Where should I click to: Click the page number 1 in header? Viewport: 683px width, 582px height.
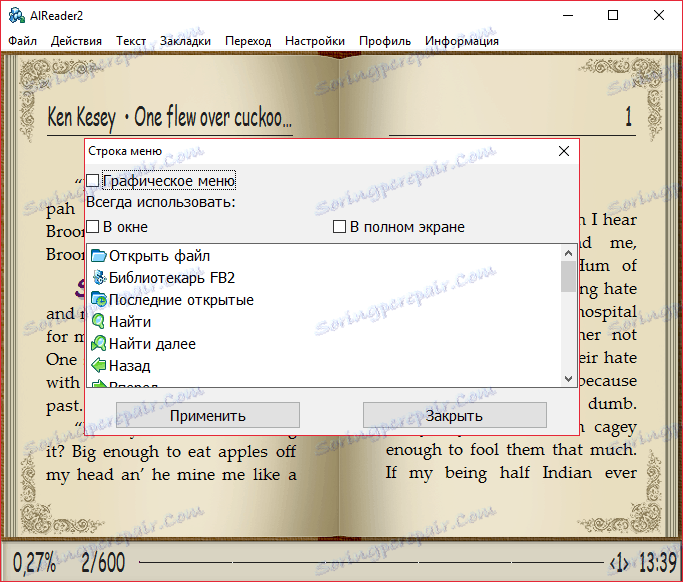tap(628, 116)
